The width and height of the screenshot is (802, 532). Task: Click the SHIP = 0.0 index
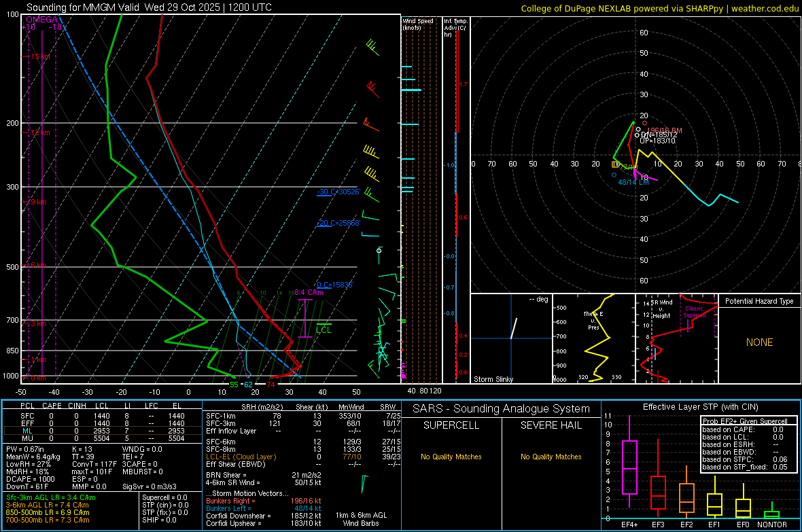click(x=159, y=520)
